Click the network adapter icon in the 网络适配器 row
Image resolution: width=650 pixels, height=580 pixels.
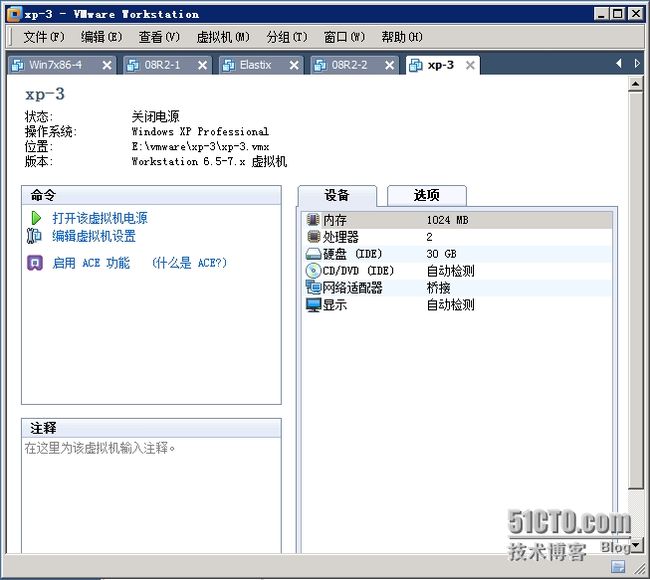pyautogui.click(x=313, y=287)
